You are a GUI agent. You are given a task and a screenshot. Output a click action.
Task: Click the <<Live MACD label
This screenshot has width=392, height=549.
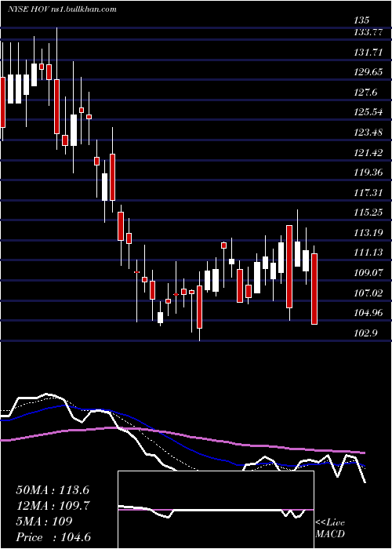(x=330, y=529)
